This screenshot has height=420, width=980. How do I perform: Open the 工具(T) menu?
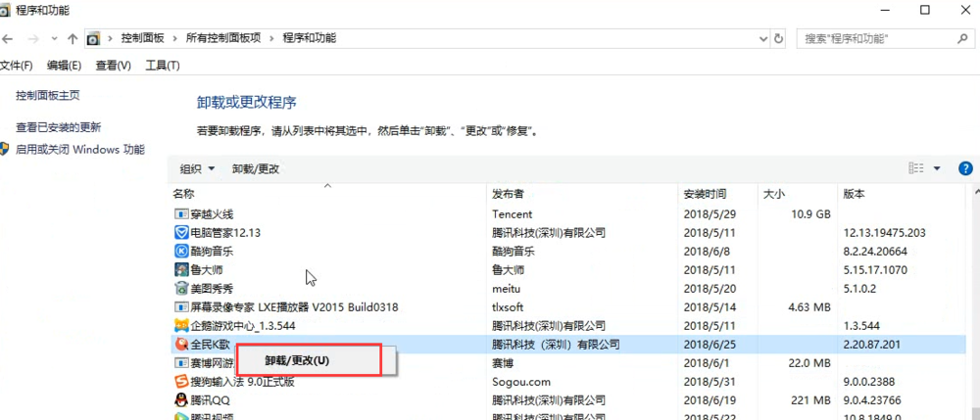pyautogui.click(x=163, y=65)
